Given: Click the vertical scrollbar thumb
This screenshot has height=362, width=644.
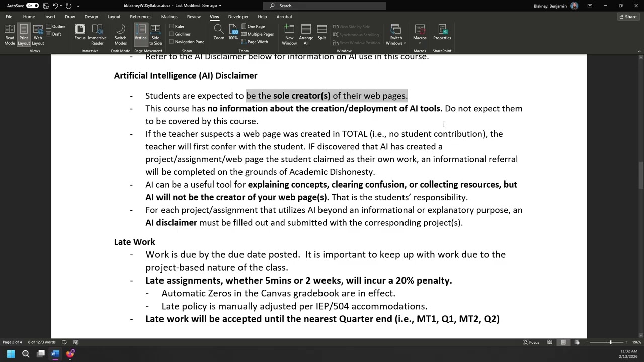Looking at the screenshot, I should (x=640, y=175).
